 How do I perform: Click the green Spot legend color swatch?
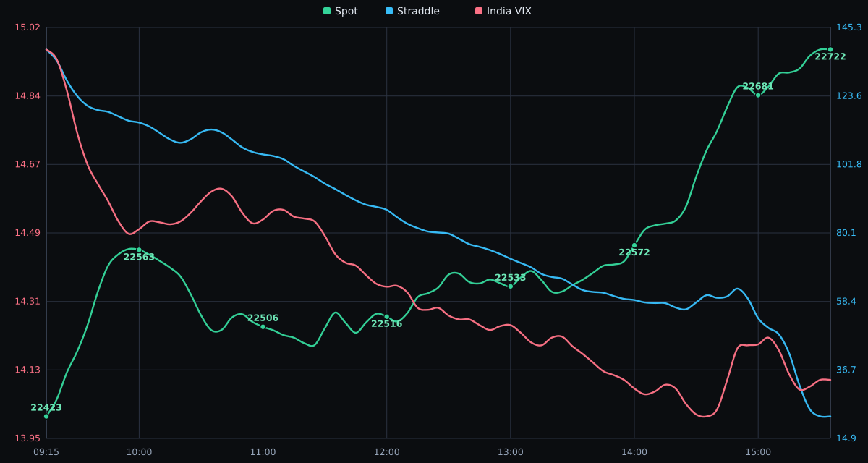pos(327,11)
